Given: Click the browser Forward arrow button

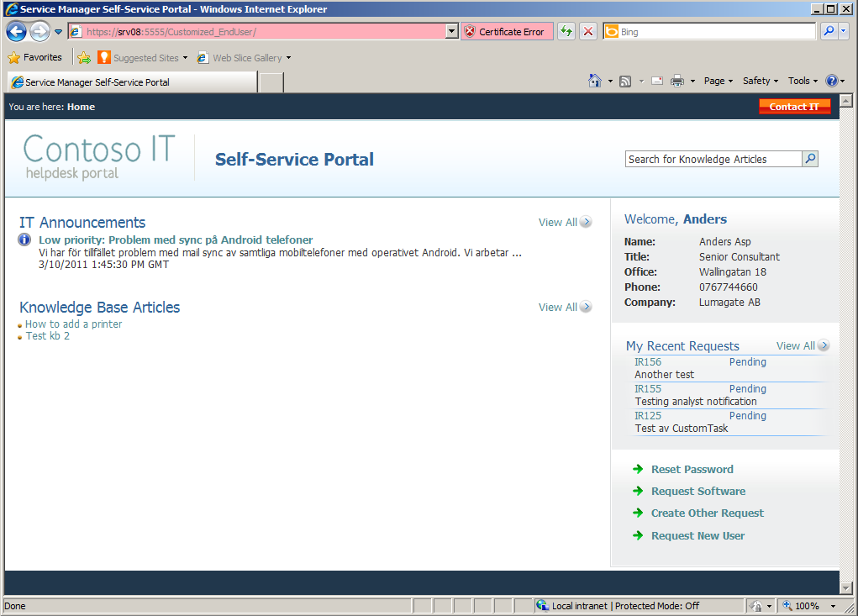Looking at the screenshot, I should coord(39,32).
